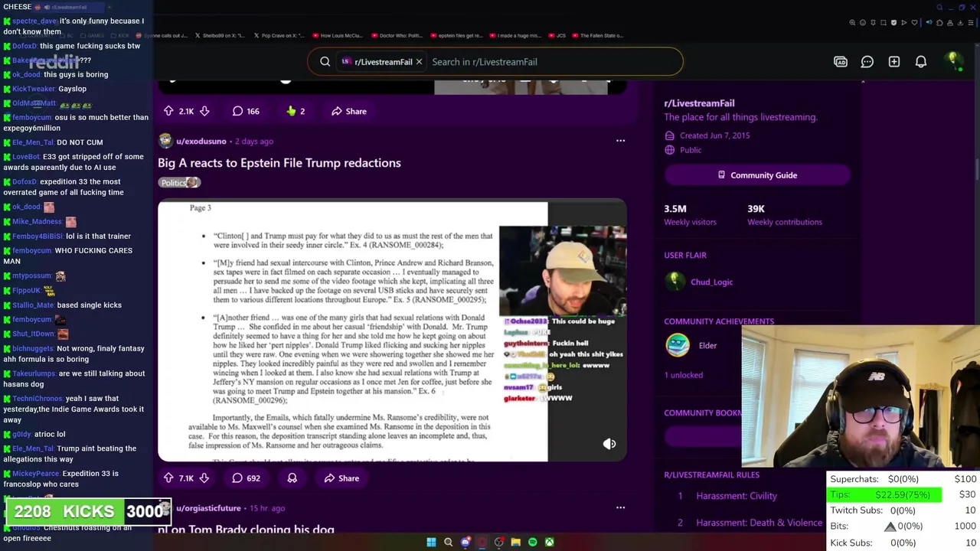Open u/orgiasticfuture user profile link
The width and height of the screenshot is (980, 551).
pyautogui.click(x=208, y=508)
